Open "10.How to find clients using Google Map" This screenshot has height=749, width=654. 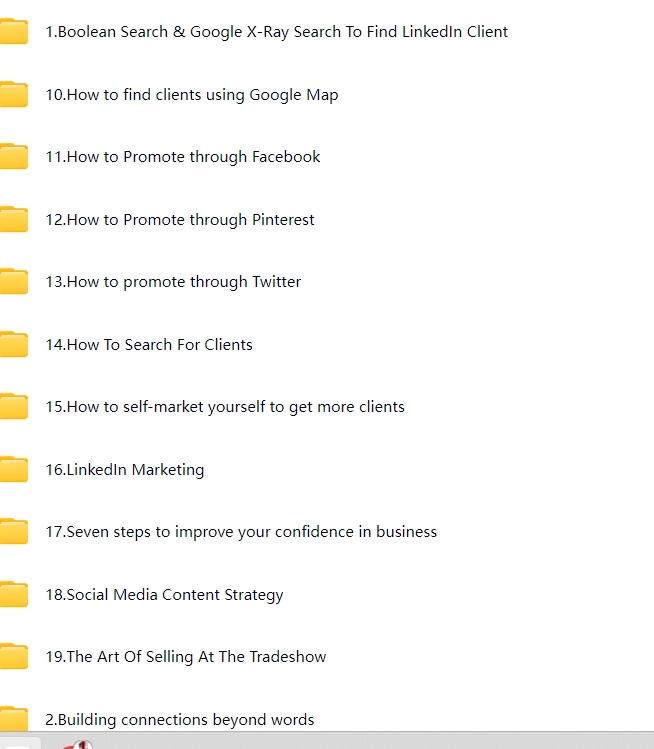[191, 95]
